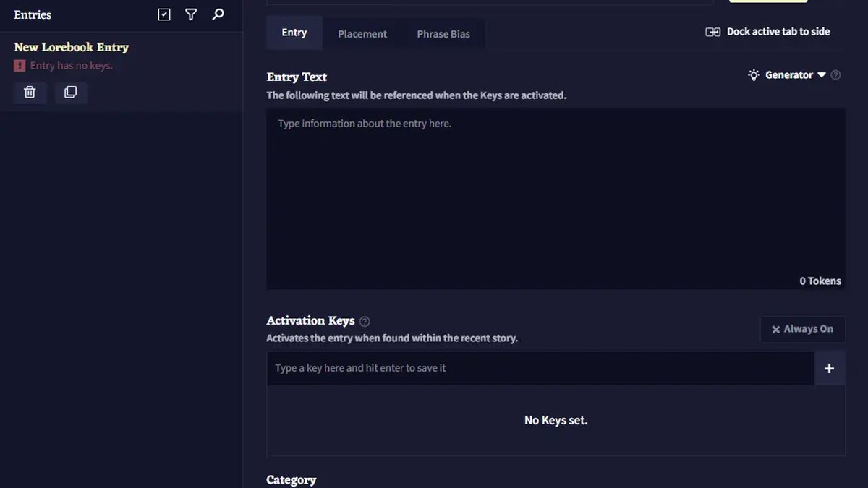Screen dimensions: 868x488
Task: Open the help icon beside Activation Keys
Action: [x=365, y=321]
